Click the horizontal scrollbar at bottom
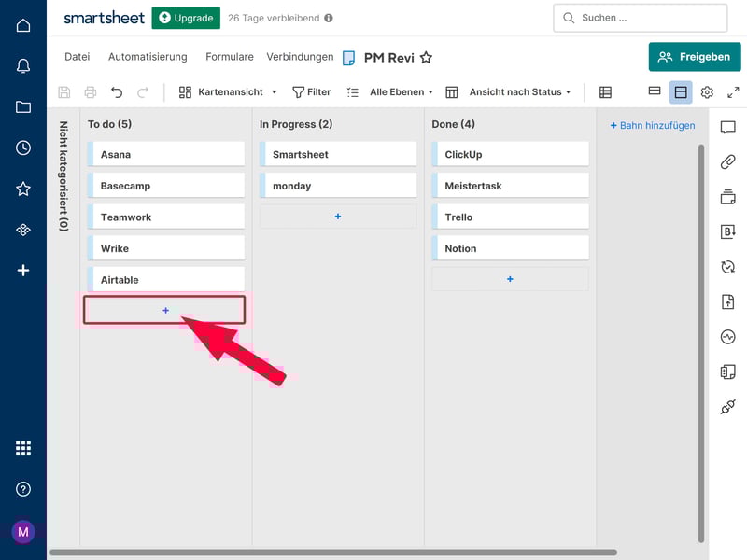 point(332,553)
